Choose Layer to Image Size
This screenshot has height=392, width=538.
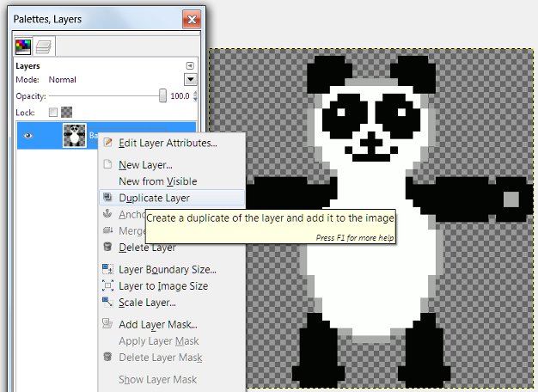pos(163,286)
